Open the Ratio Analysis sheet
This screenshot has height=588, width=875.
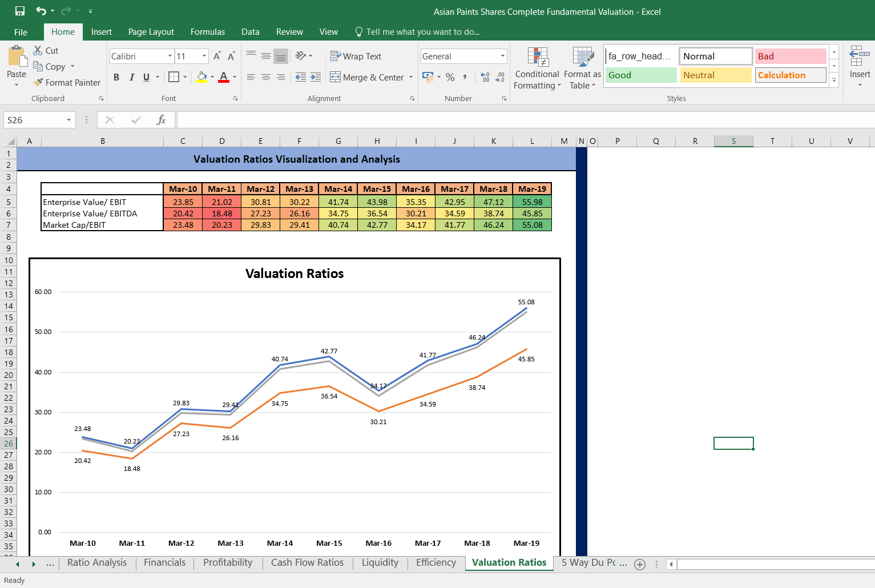97,563
